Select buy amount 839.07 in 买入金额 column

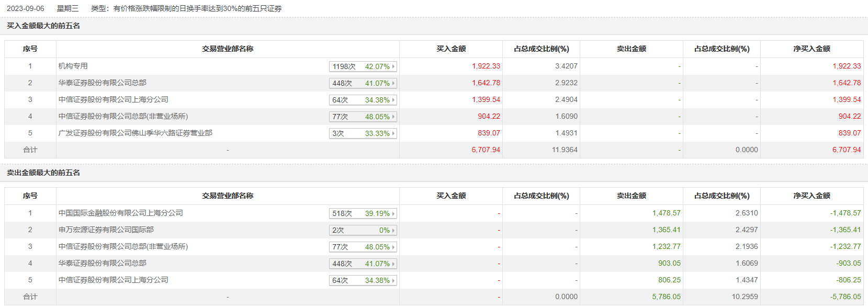coord(489,133)
